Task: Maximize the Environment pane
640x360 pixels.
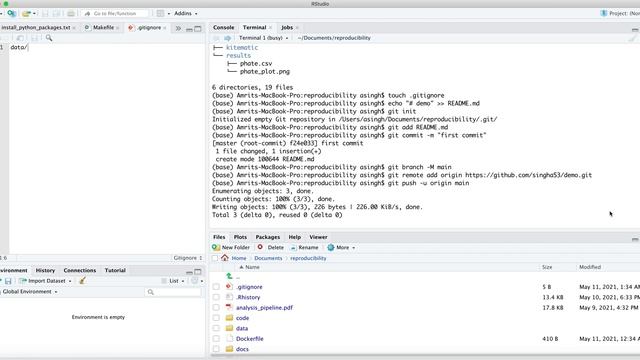Action: click(198, 271)
